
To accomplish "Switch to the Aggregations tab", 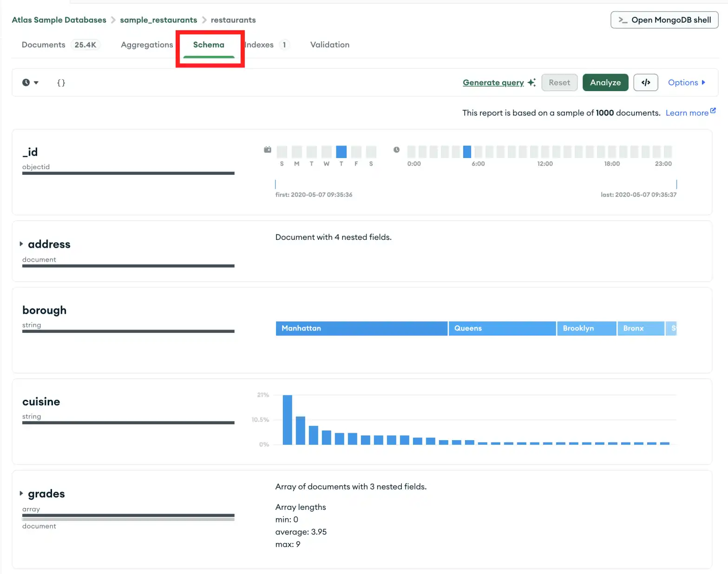I will pyautogui.click(x=147, y=45).
